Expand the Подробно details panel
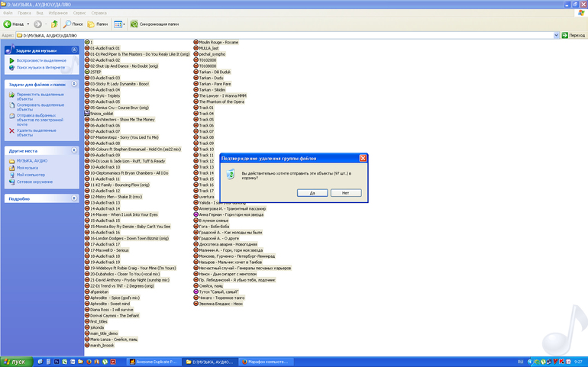 (74, 198)
